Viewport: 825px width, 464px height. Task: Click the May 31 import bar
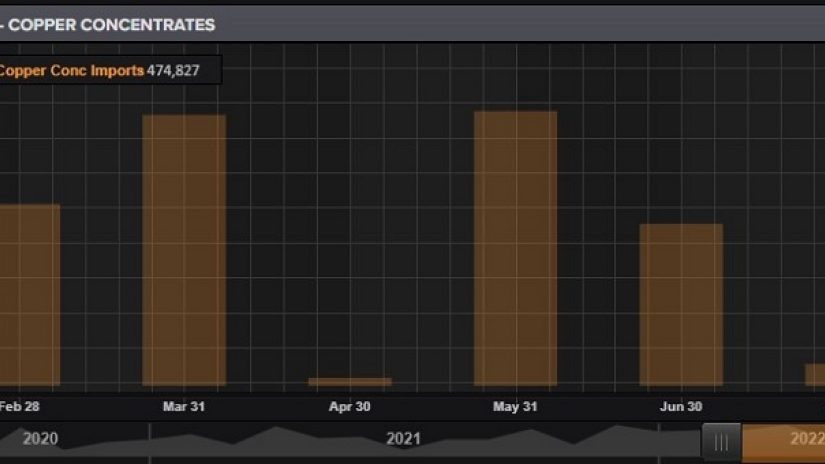pos(516,248)
